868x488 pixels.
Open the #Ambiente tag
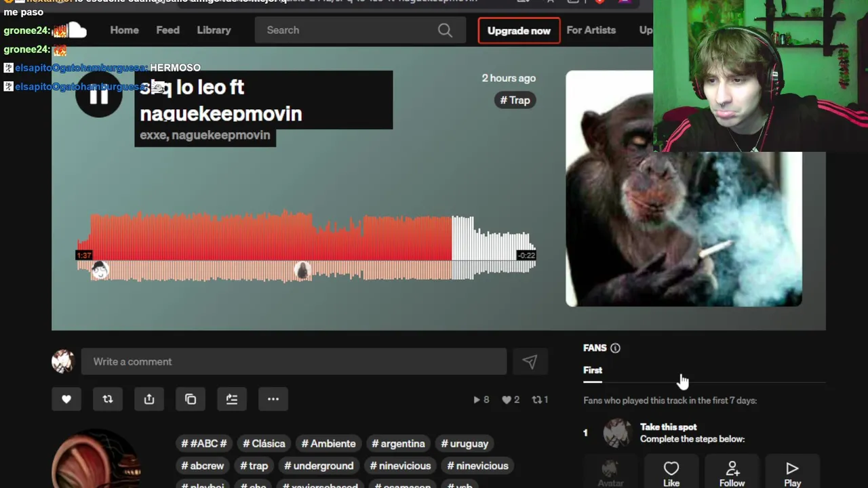pyautogui.click(x=329, y=443)
